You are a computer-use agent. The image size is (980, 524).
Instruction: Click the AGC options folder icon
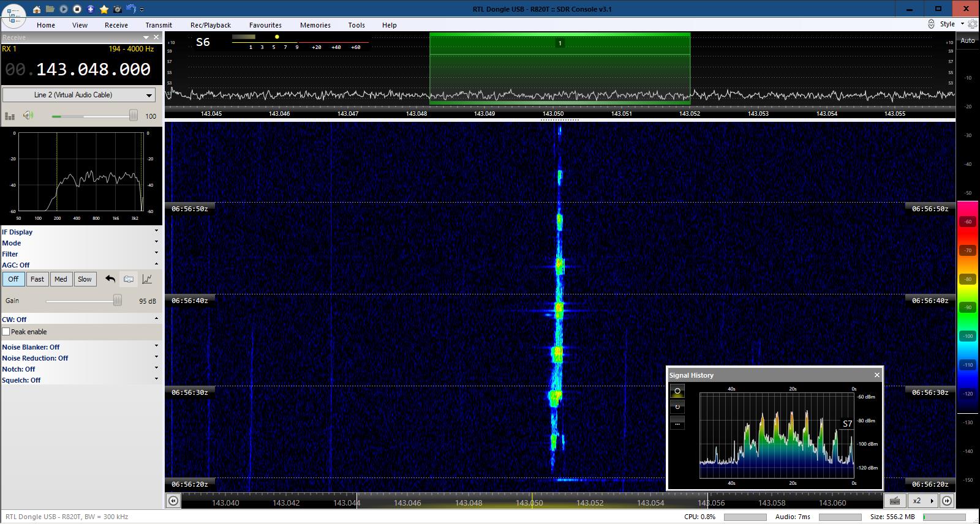click(129, 279)
